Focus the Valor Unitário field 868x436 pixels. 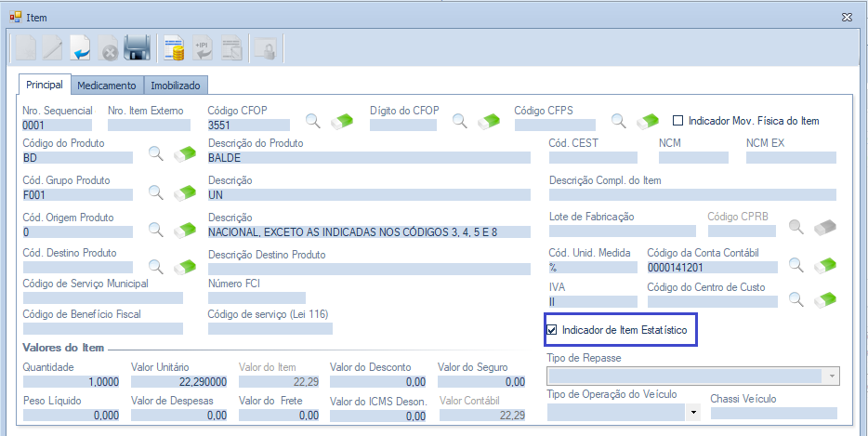179,382
